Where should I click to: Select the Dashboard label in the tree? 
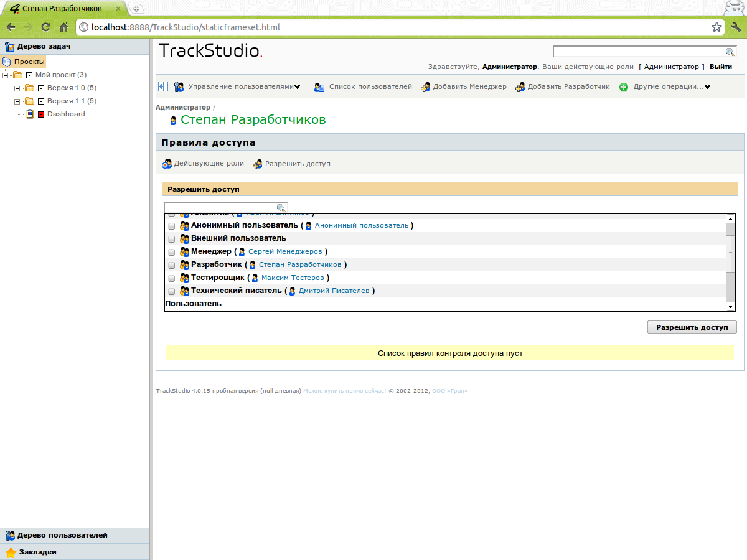tap(66, 114)
